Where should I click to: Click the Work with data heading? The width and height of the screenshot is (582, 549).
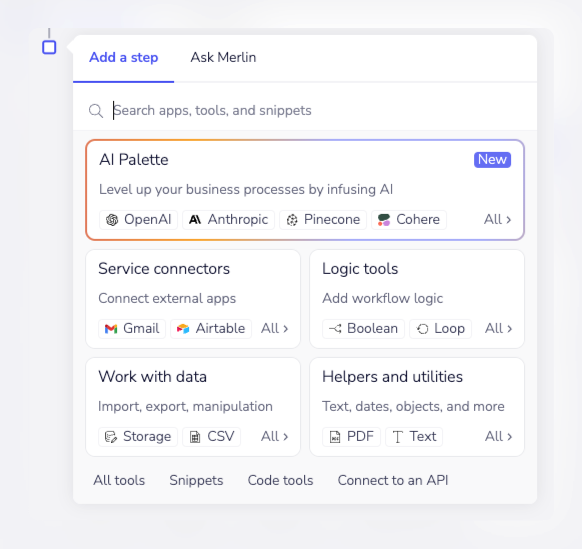(x=153, y=377)
